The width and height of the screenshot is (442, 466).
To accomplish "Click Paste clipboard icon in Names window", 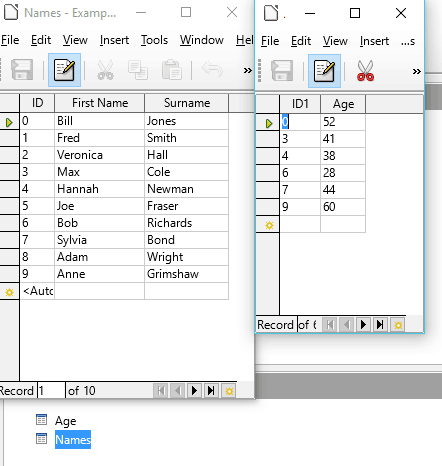I will pyautogui.click(x=172, y=70).
